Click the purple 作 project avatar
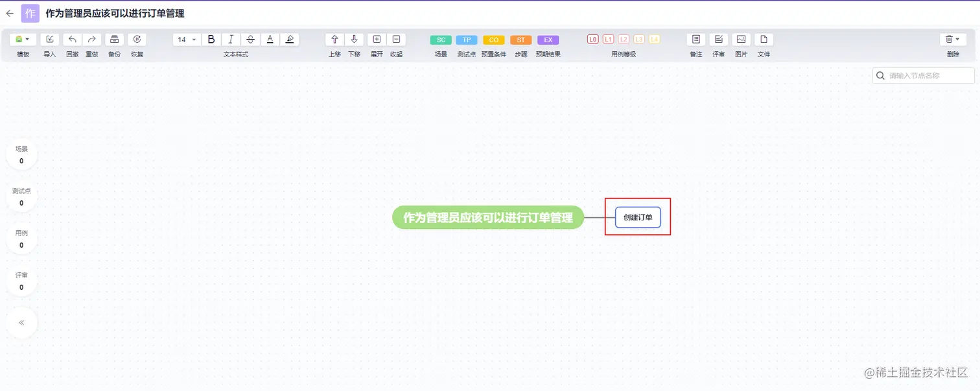 (x=30, y=13)
